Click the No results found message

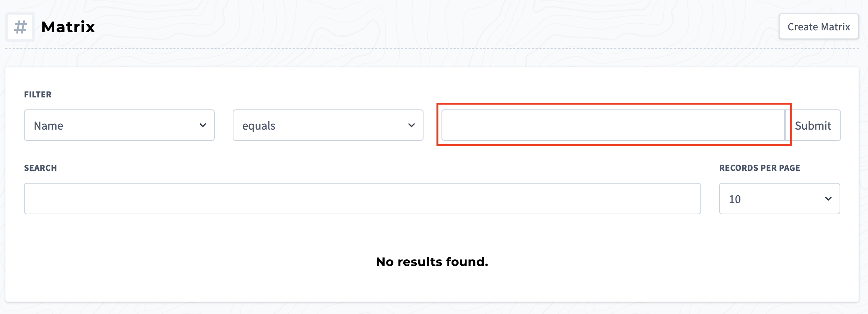point(432,262)
